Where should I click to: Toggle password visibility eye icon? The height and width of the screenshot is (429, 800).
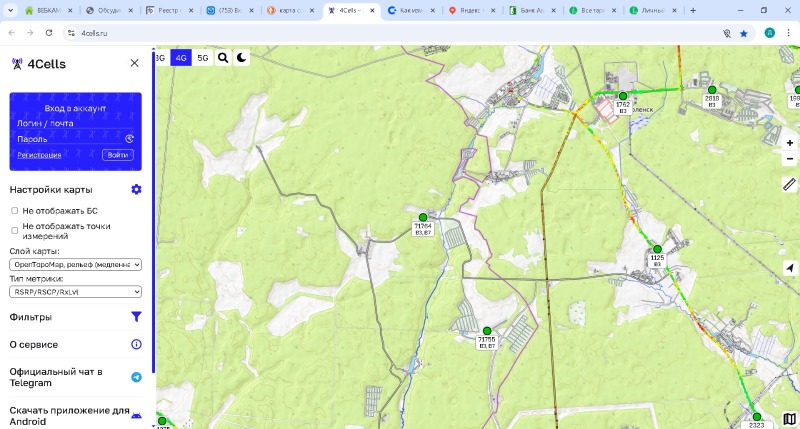click(129, 139)
